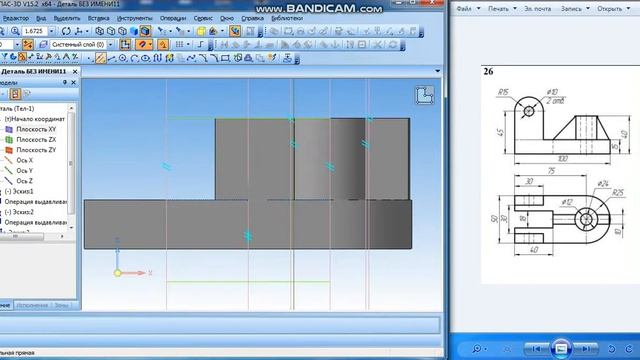Select the line segment tool
This screenshot has height=360, width=640.
tap(111, 58)
